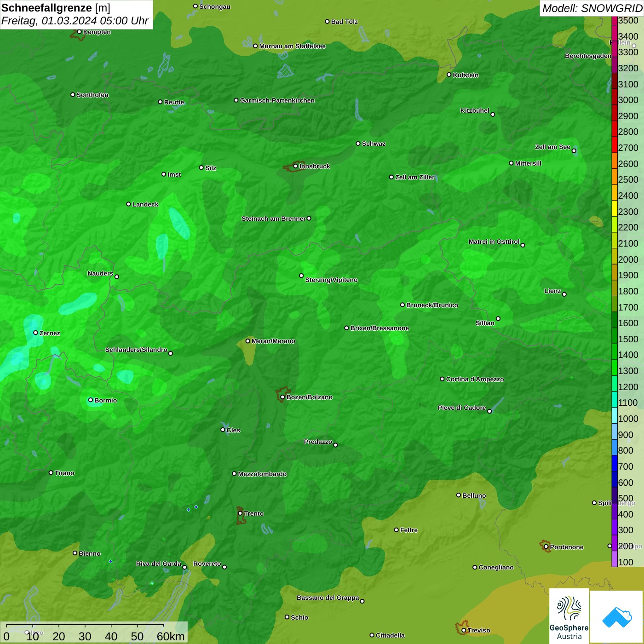644x644 pixels.
Task: Click the Cortina d'Ampezzo location dot
Action: click(442, 379)
